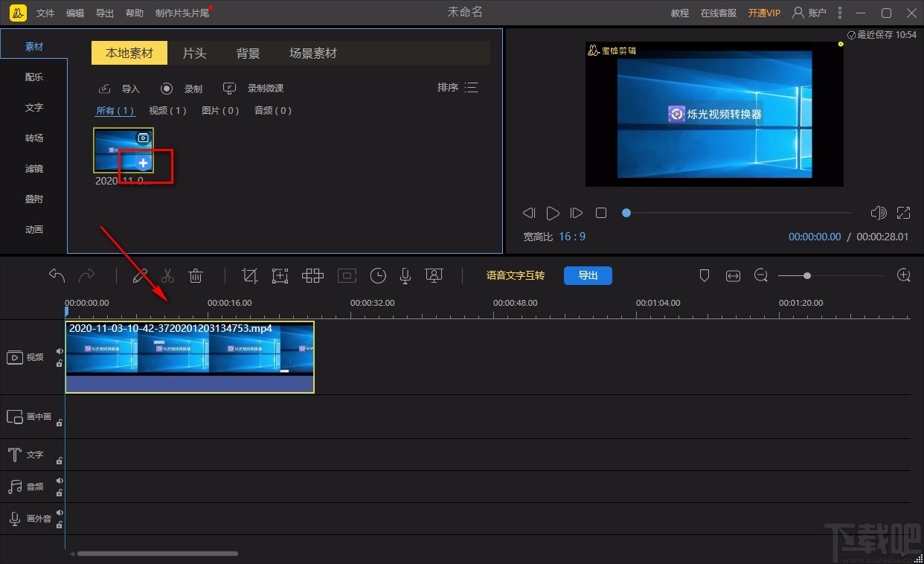Open the 排序 sort dropdown
This screenshot has width=924, height=564.
tap(458, 88)
